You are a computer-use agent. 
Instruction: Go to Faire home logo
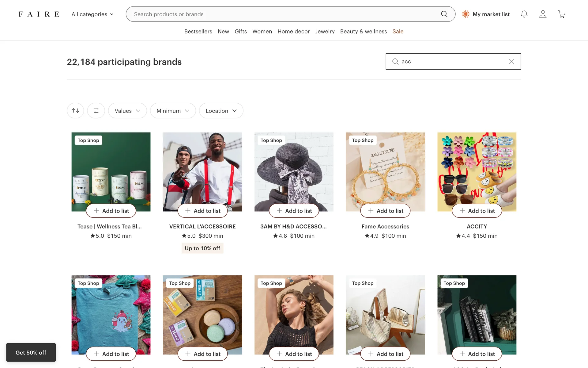coord(39,14)
